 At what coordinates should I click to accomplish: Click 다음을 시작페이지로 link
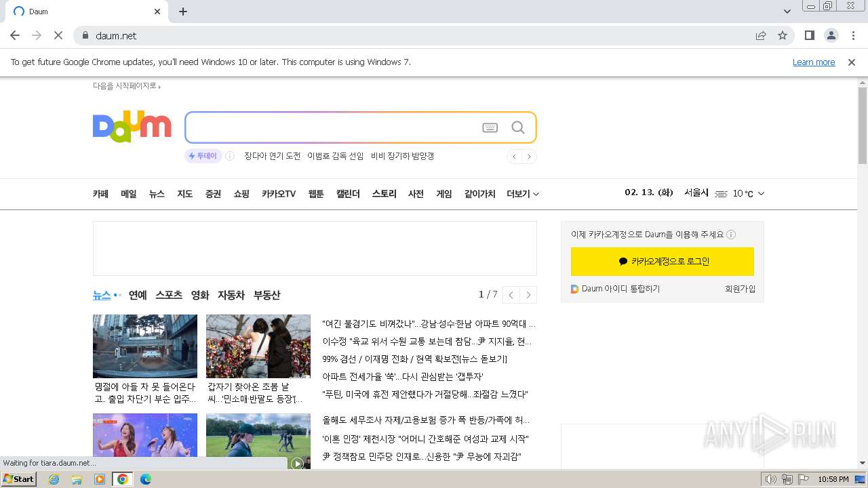[x=126, y=86]
